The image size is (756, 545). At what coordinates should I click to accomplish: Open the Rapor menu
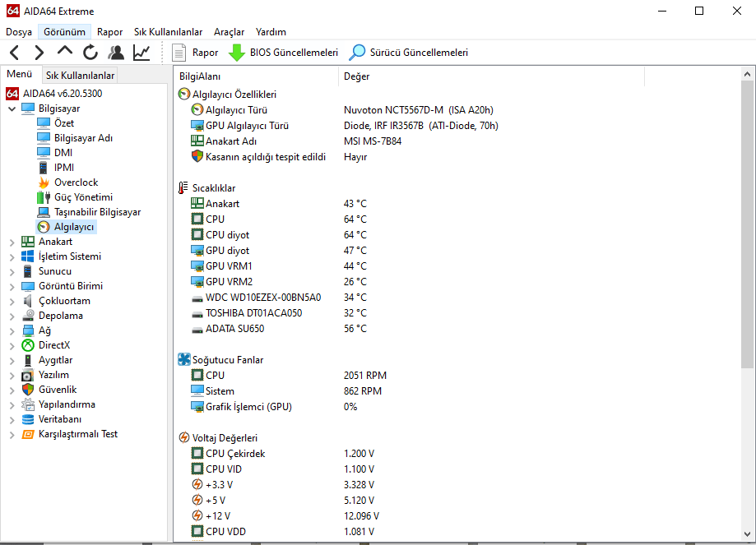coord(110,32)
